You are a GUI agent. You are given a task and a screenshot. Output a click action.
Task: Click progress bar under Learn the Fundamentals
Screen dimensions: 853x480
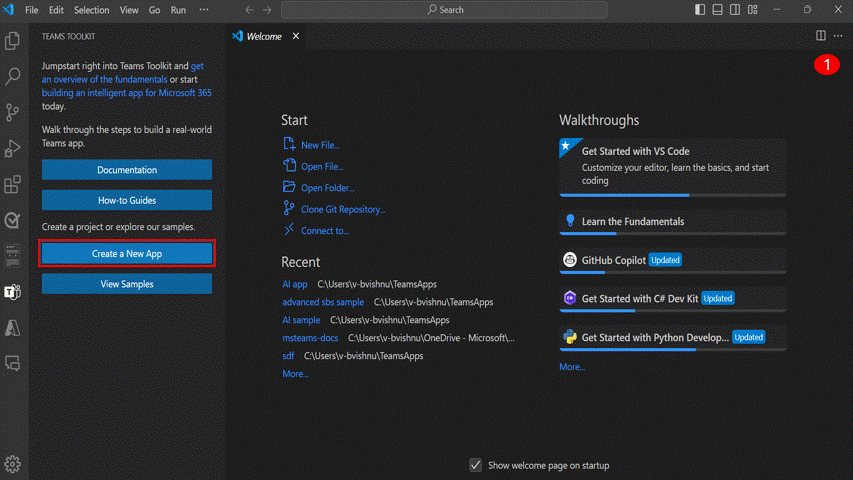(x=672, y=233)
